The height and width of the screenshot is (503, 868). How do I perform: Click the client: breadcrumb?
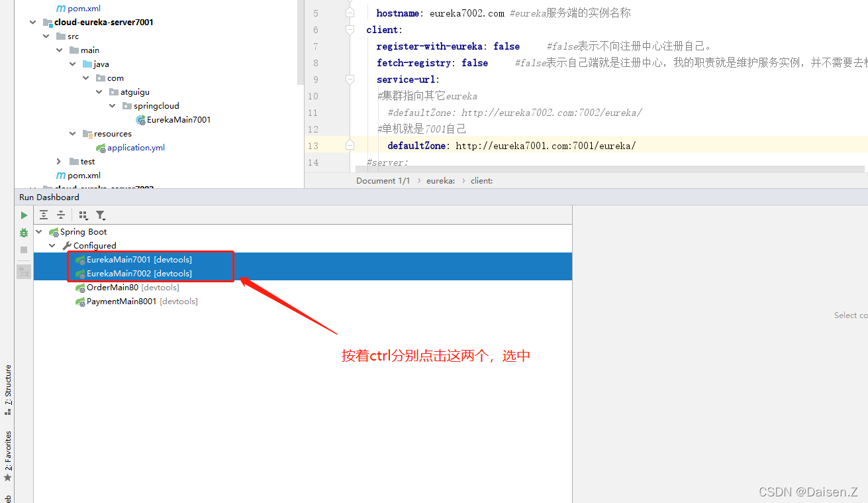pyautogui.click(x=481, y=180)
